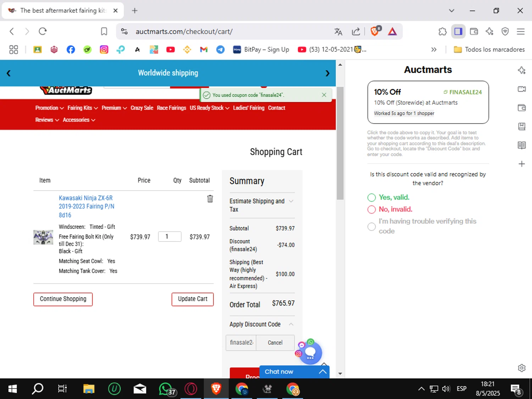Image resolution: width=532 pixels, height=399 pixels.
Task: Click the page vertical scrollbar thumb
Action: [340, 143]
